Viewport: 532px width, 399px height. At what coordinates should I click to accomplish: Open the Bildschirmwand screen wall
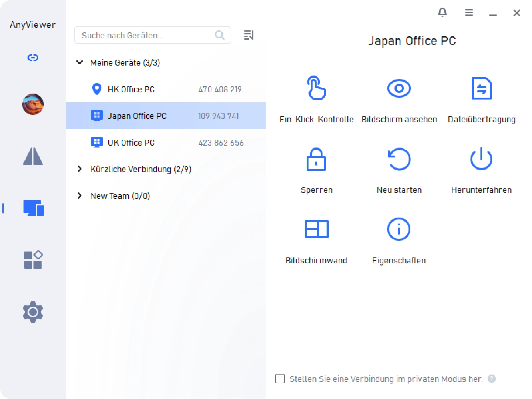tap(316, 229)
